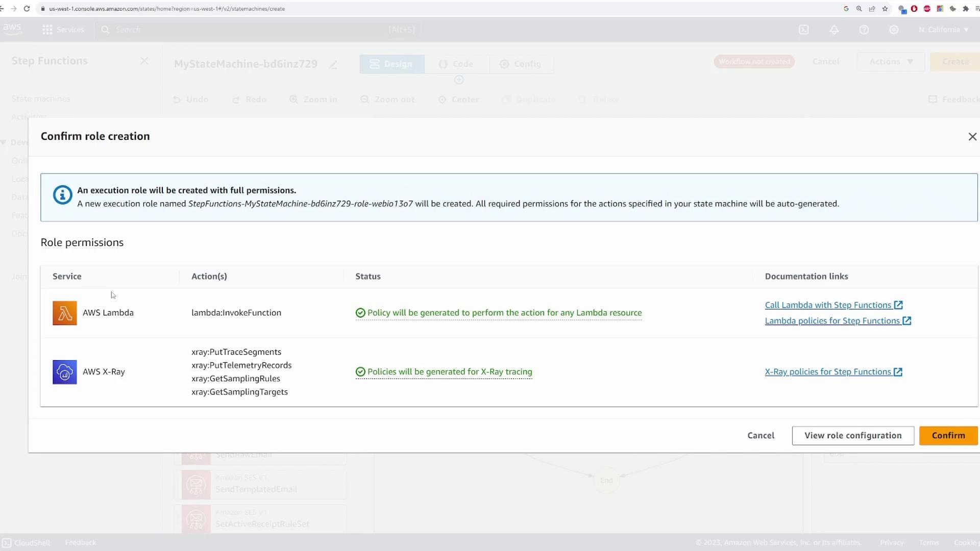Screen dimensions: 980x551
Task: Click the info icon in the alert banner
Action: 63,195
